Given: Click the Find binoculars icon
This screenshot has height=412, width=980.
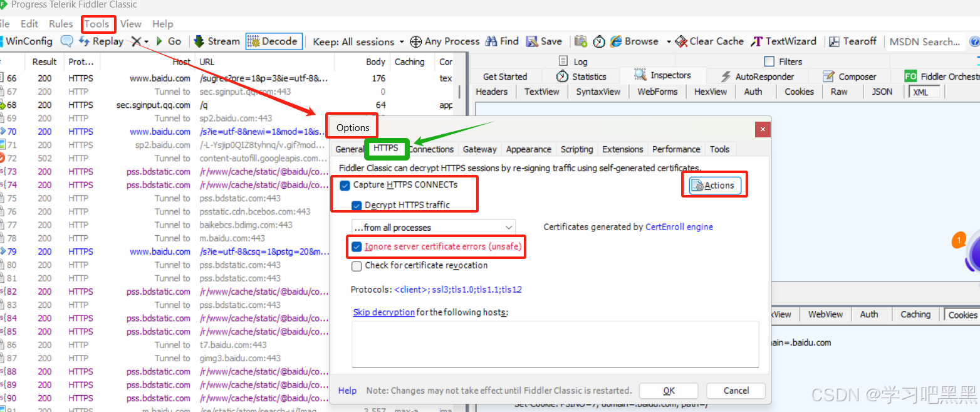Looking at the screenshot, I should tap(491, 41).
